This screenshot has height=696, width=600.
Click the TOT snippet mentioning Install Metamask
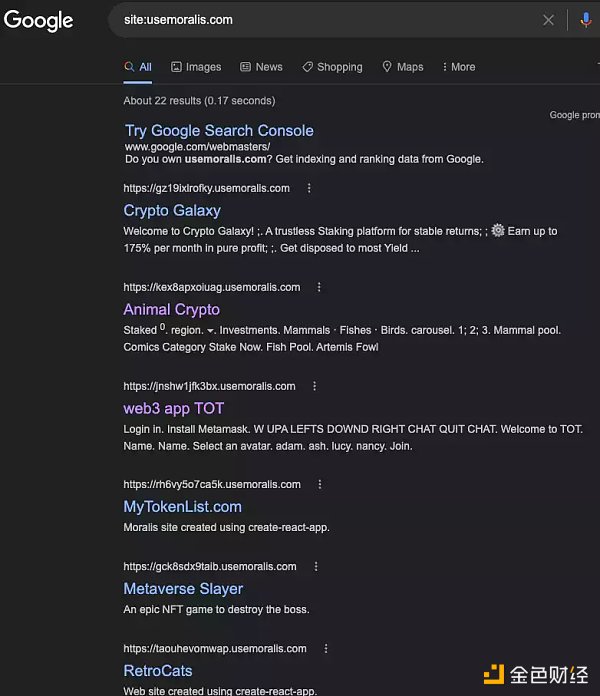pos(353,438)
